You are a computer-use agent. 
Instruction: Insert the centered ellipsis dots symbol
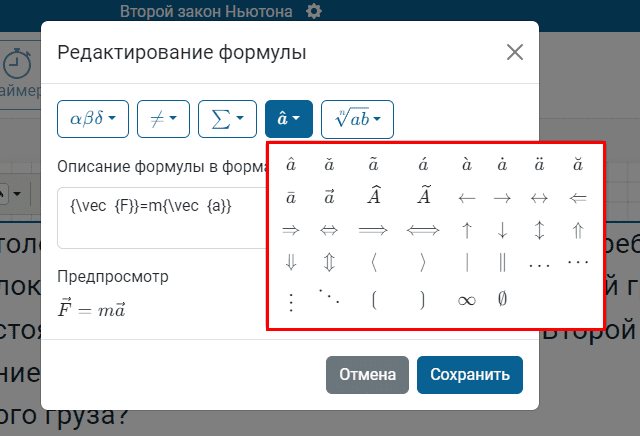point(578,261)
